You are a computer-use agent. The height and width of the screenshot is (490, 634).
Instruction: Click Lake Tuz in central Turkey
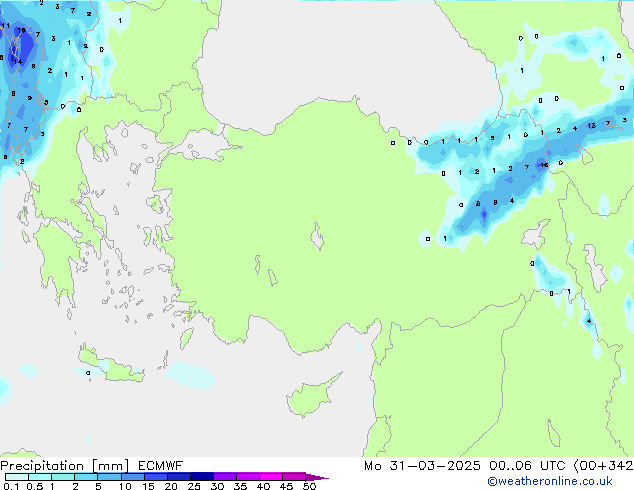tap(317, 236)
